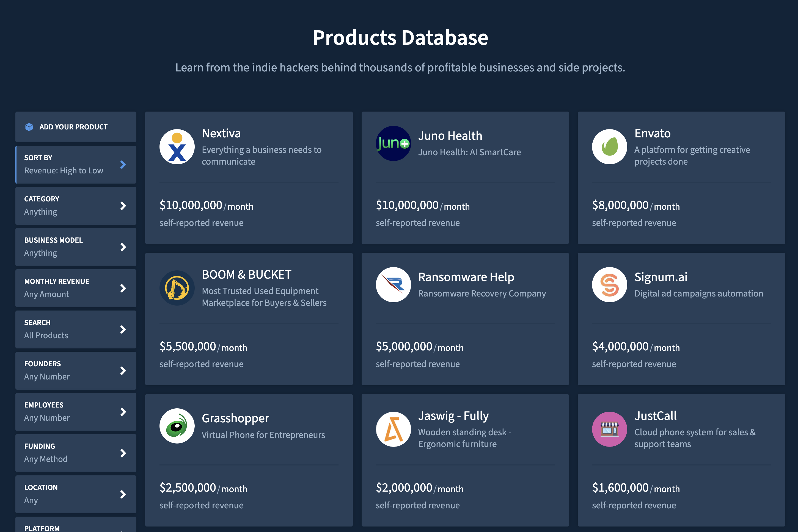
Task: Select Monthly Revenue 'Any Amount' value
Action: tap(46, 295)
